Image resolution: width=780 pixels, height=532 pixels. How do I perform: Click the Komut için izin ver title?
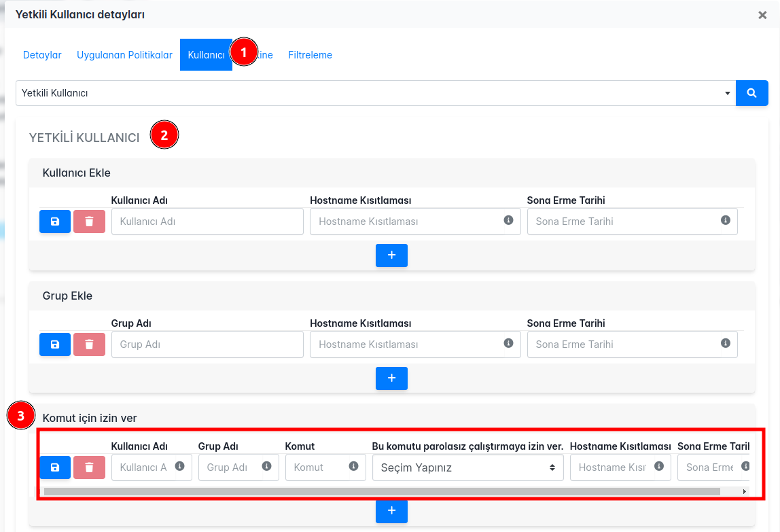point(90,418)
